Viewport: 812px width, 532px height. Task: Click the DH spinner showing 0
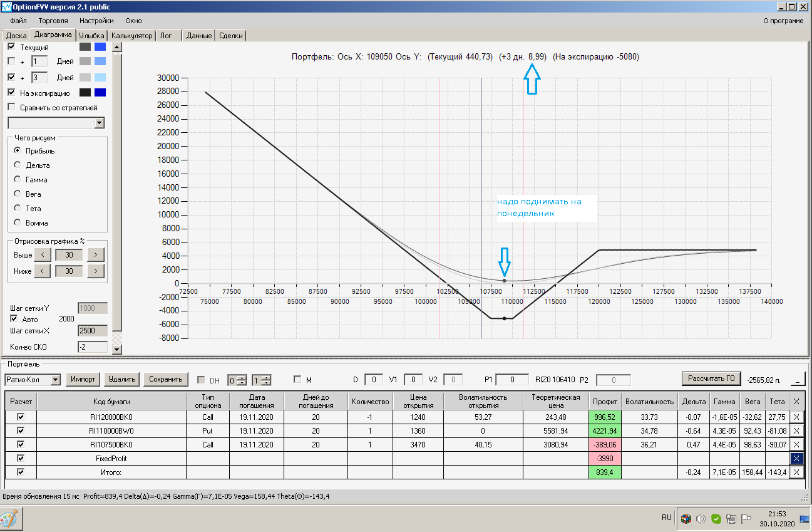(237, 380)
